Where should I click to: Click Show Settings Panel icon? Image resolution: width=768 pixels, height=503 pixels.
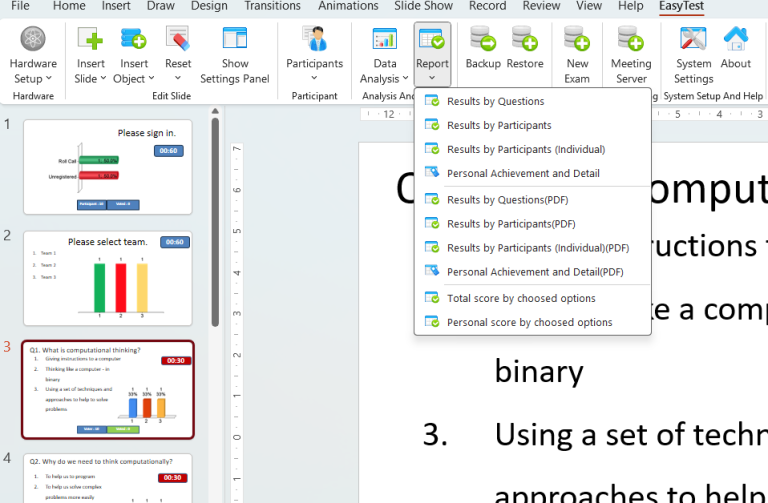235,39
